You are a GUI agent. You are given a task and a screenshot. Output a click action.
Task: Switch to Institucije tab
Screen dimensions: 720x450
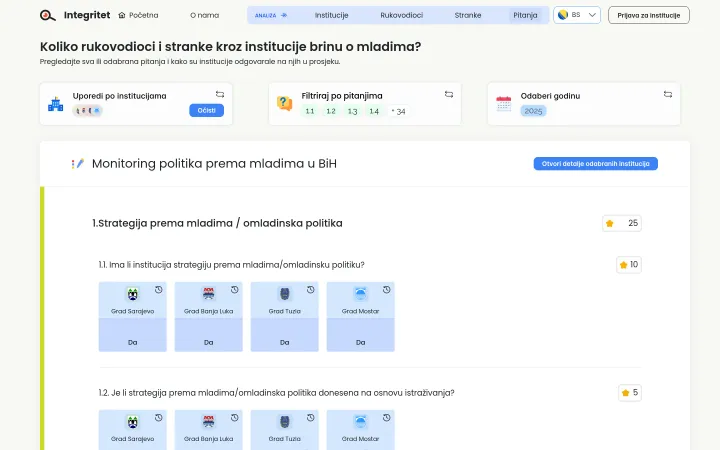click(332, 15)
